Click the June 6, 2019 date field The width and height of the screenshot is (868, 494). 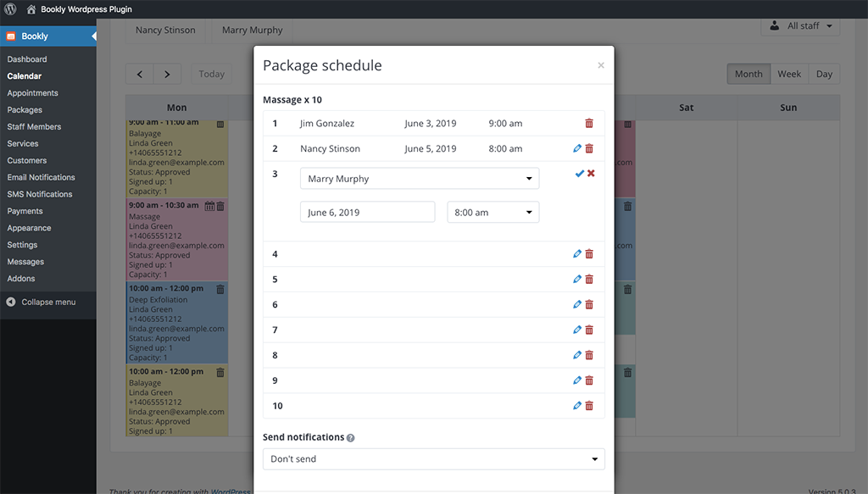[x=367, y=212]
